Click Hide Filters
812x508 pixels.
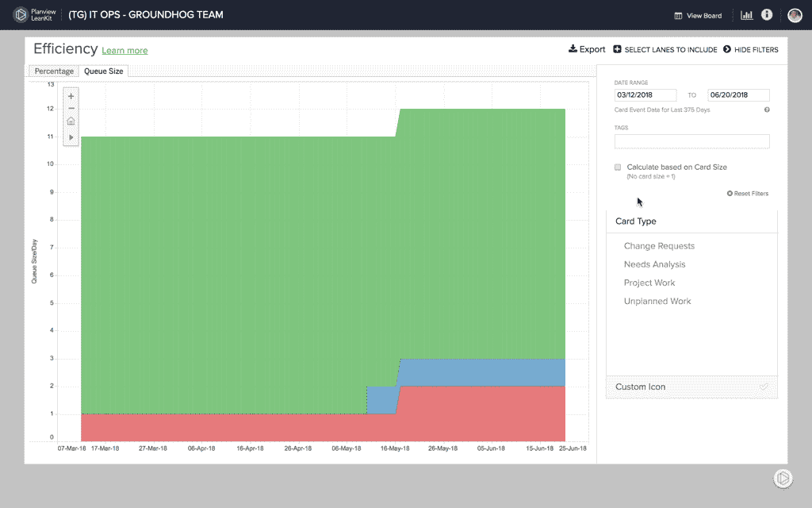point(750,49)
